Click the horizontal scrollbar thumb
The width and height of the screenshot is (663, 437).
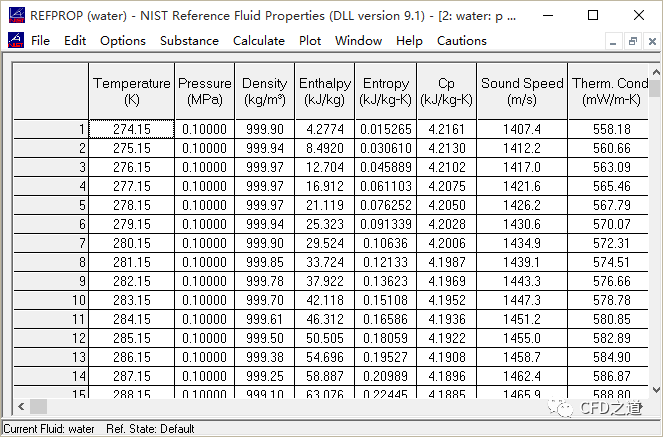click(38, 407)
